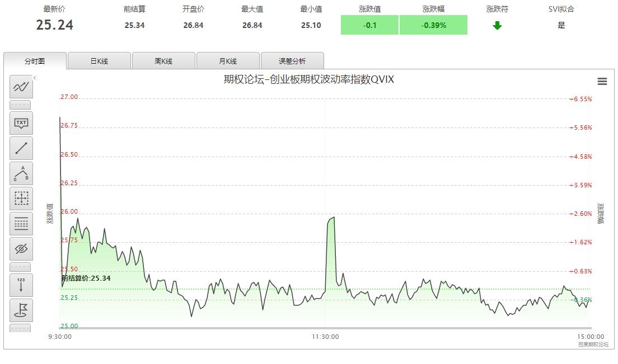618x364 pixels.
Task: Toggle visibility of annotations with eye icon
Action: pos(21,248)
